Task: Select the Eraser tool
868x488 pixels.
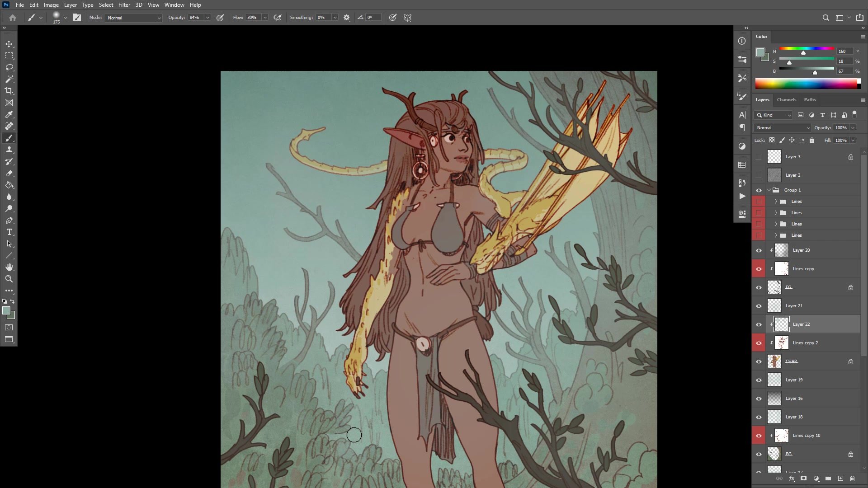Action: 9,174
